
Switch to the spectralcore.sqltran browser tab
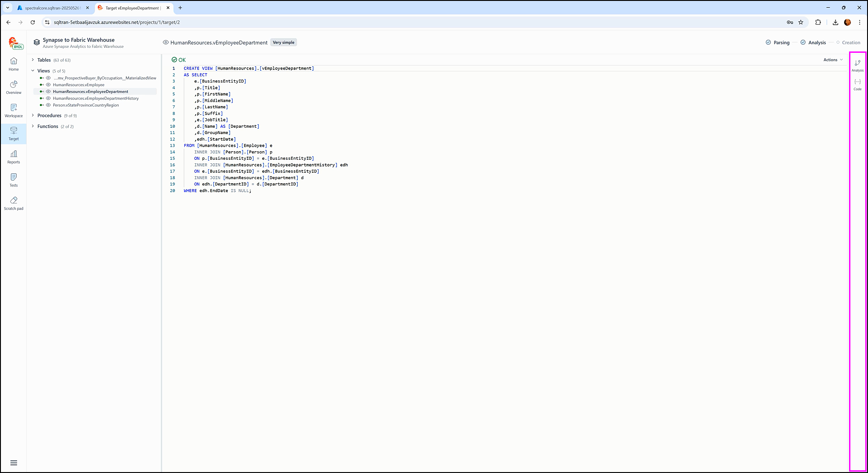(52, 8)
